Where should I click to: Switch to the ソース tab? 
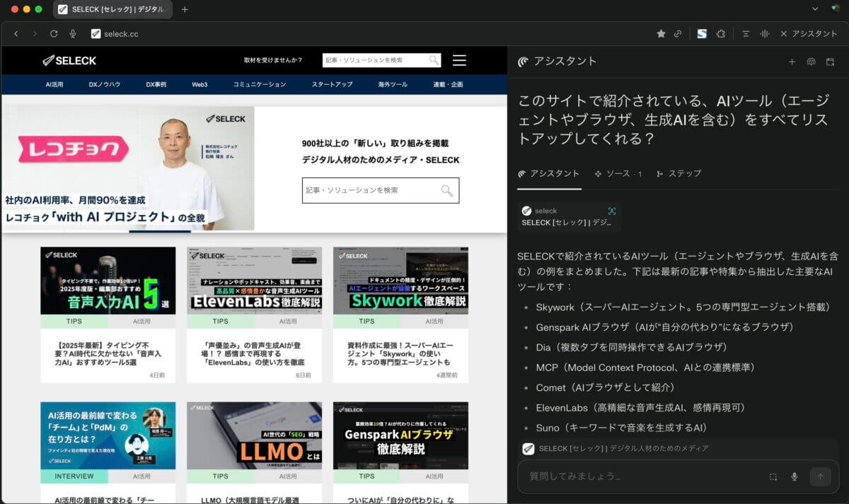(618, 173)
